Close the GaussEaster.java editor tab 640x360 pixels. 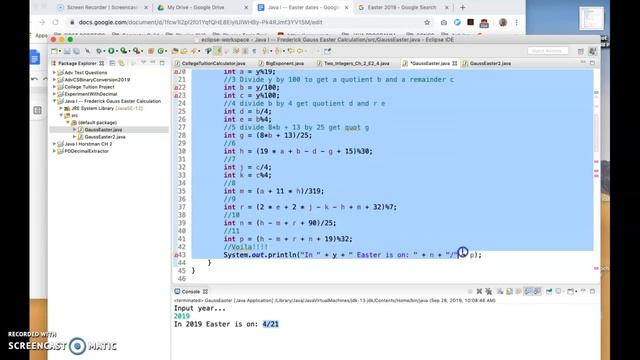click(x=454, y=63)
